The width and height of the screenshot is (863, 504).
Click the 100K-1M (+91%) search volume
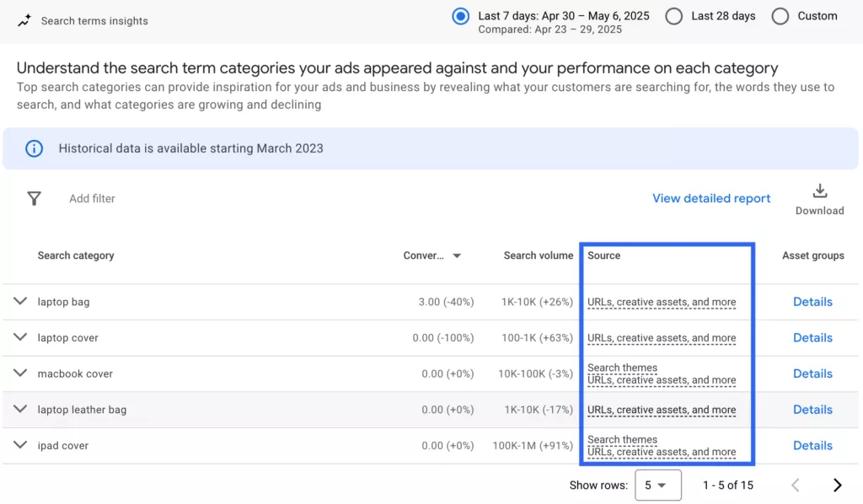point(533,446)
